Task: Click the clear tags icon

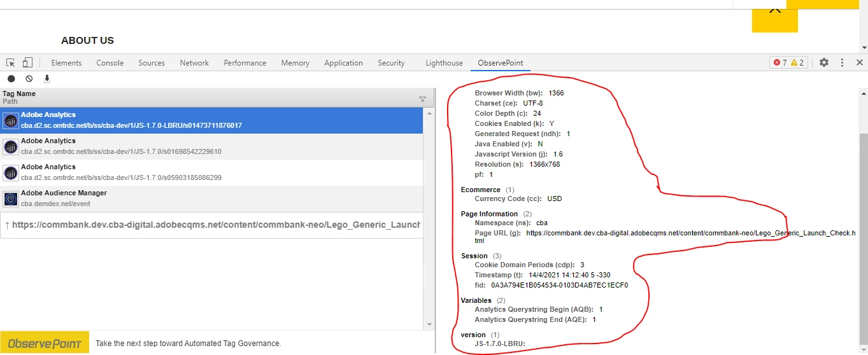Action: pos(29,79)
